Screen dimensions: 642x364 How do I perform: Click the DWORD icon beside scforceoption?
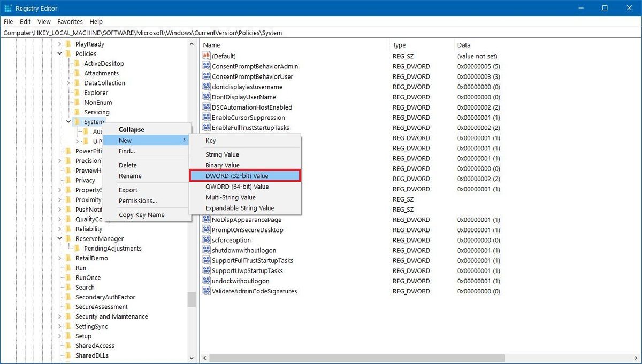click(x=206, y=240)
